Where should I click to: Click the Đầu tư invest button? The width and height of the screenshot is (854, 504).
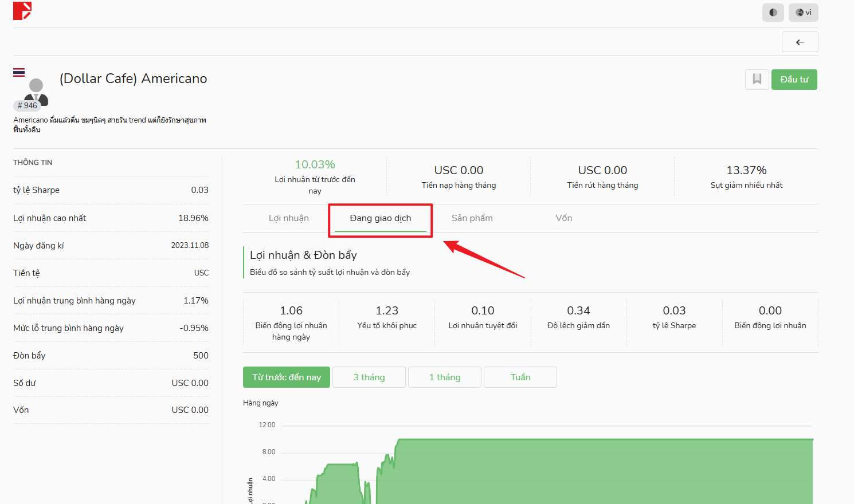pos(794,80)
